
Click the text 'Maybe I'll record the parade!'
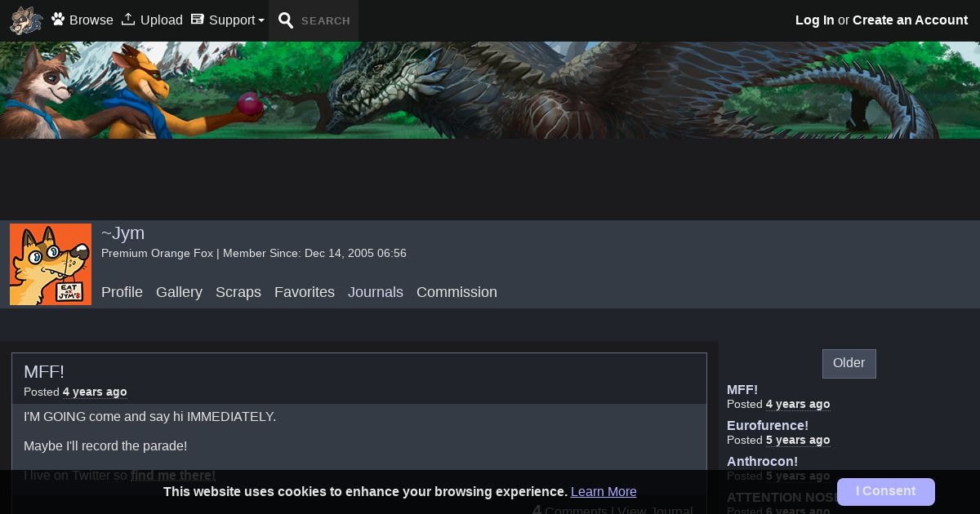tap(105, 445)
